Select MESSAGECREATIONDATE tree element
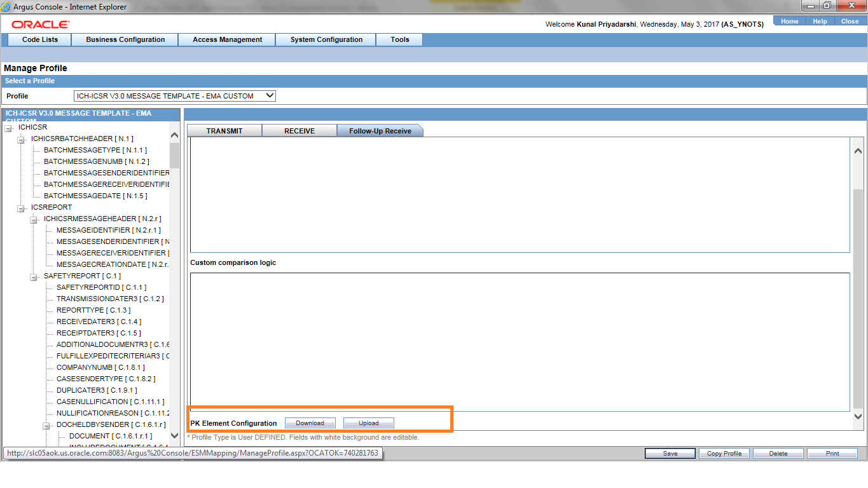Screen dimensions: 868x488 coord(113,264)
